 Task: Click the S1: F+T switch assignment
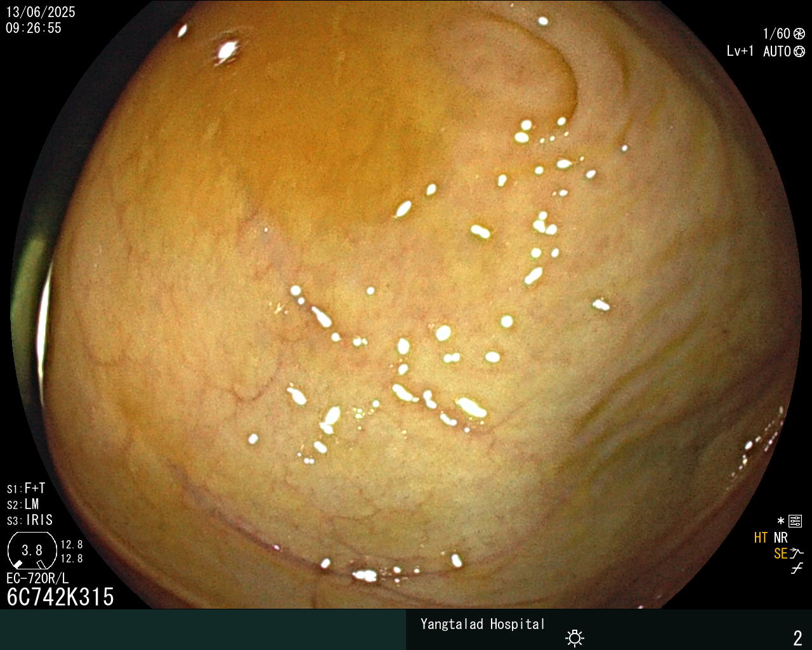[26, 489]
